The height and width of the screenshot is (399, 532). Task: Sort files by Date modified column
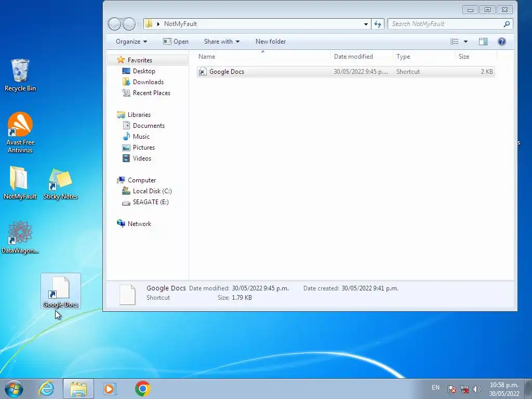[x=362, y=57]
